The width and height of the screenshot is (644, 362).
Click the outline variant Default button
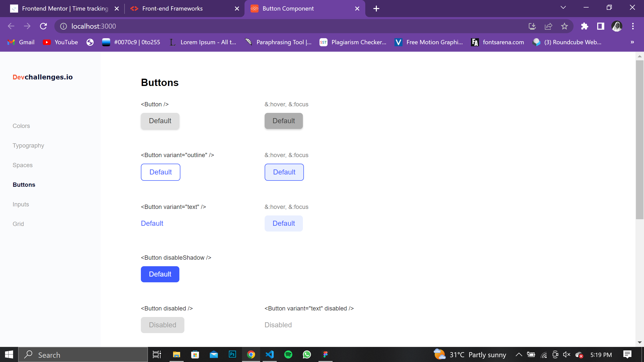coord(160,172)
